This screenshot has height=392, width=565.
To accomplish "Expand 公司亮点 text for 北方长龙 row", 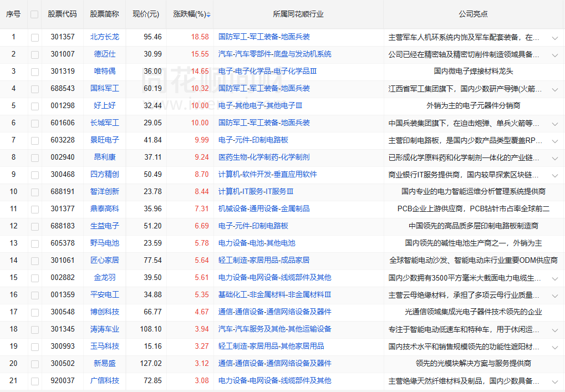I will click(x=555, y=38).
